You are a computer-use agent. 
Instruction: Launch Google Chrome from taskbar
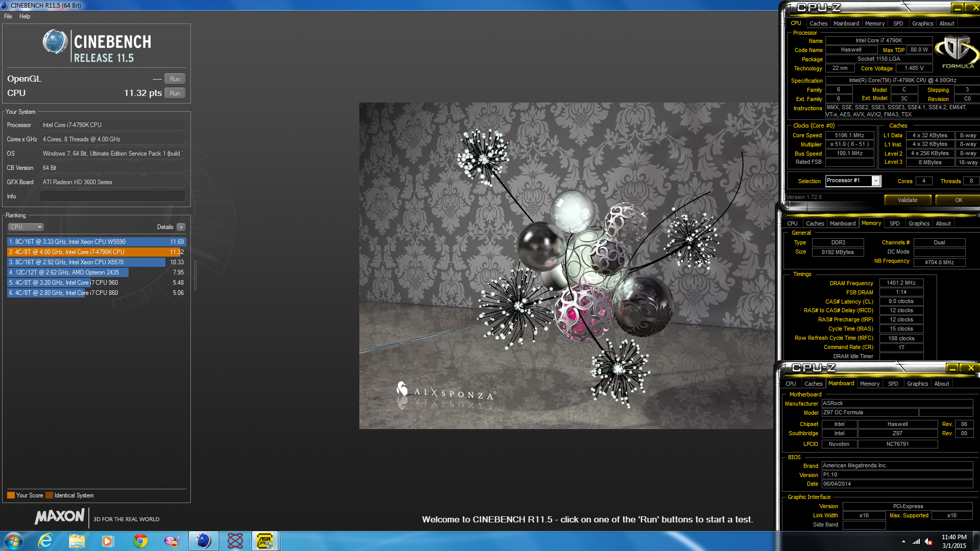140,541
